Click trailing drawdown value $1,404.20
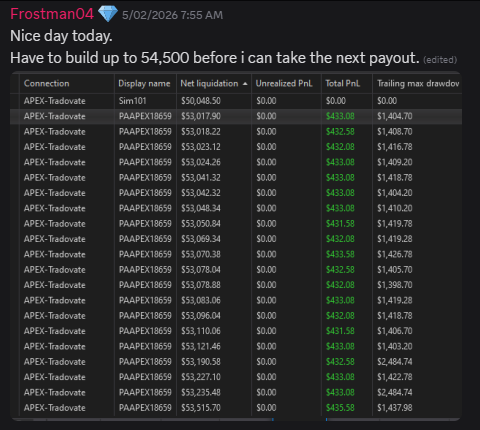The width and height of the screenshot is (480, 430). click(x=395, y=193)
